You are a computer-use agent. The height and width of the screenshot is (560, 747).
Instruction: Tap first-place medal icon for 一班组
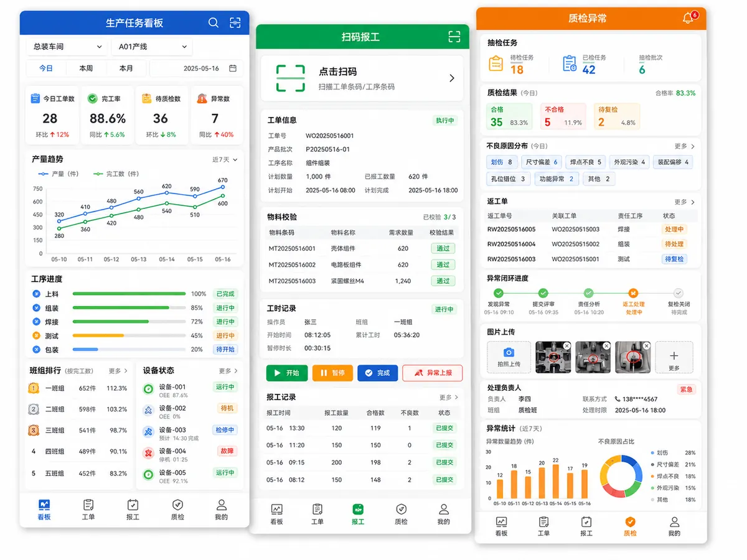(x=34, y=388)
